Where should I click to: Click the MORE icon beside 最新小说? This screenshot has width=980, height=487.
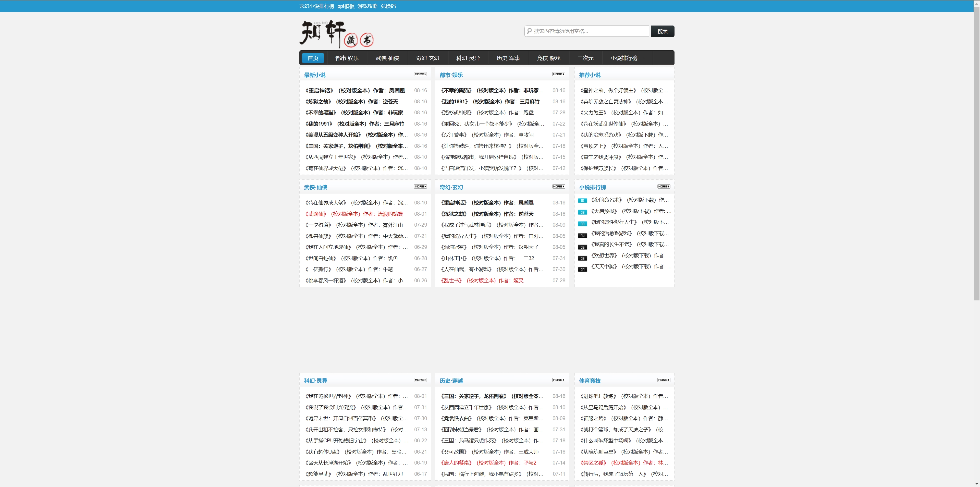point(420,74)
